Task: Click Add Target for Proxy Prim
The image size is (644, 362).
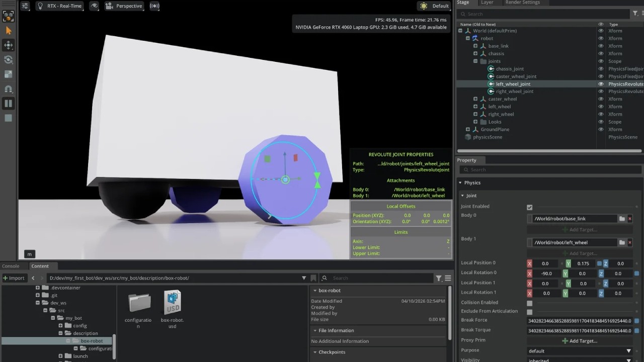Action: pyautogui.click(x=580, y=341)
